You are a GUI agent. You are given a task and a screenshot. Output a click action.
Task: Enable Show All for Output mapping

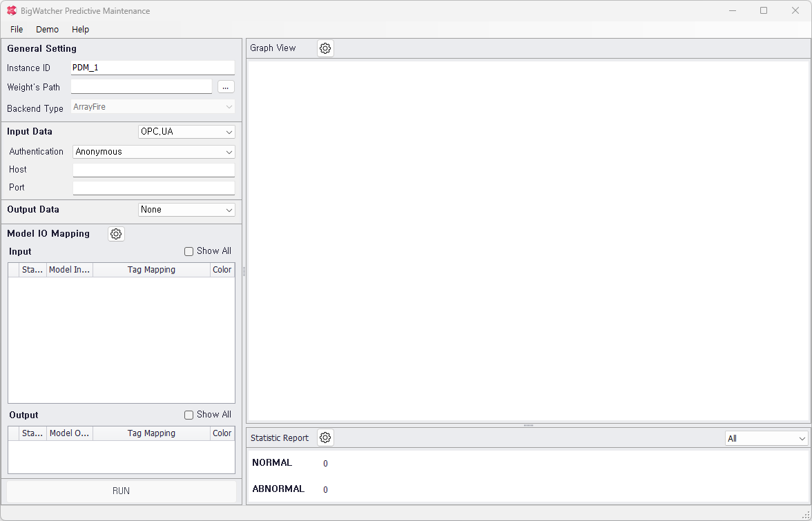tap(189, 415)
